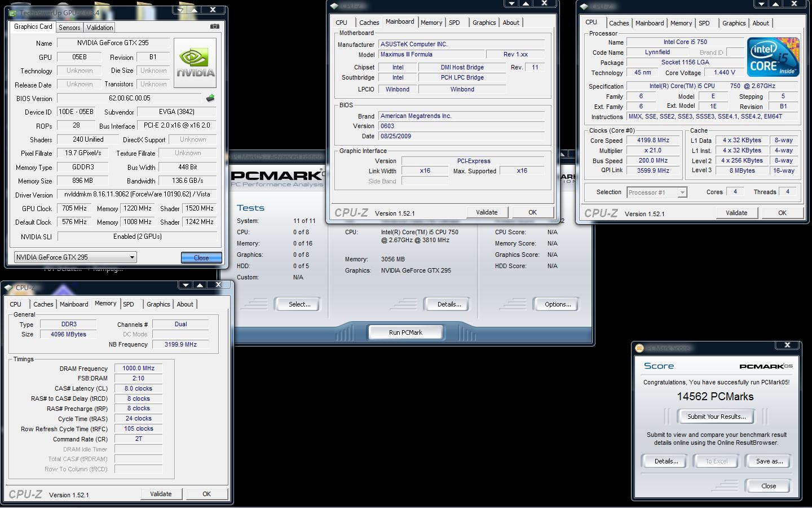Click the Bandwidth 136.6 GB/s field
The image size is (812, 508).
tap(188, 181)
